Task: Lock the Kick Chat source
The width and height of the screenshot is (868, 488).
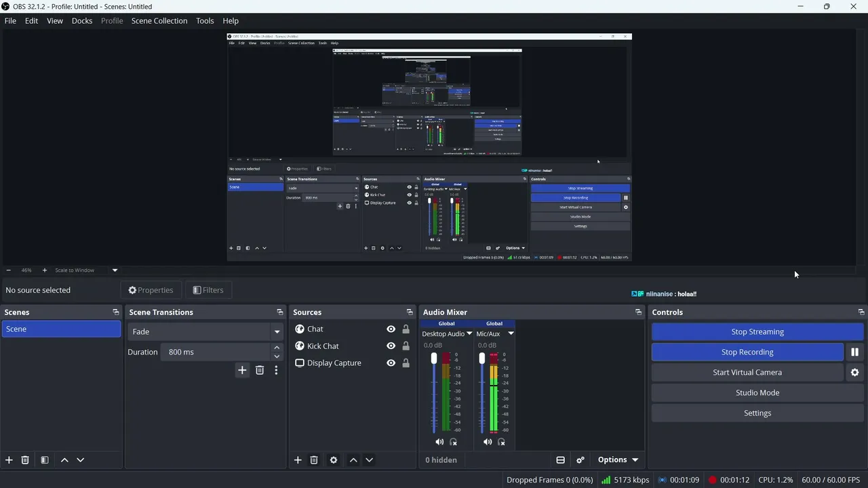Action: click(x=406, y=346)
